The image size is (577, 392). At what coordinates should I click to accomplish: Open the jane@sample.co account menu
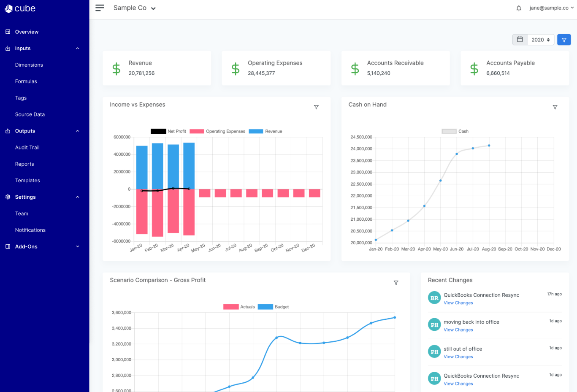pyautogui.click(x=551, y=8)
